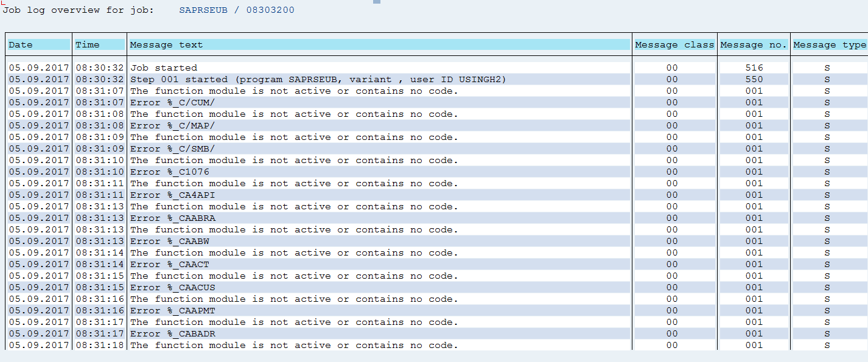Click the Message no. column header
The height and width of the screenshot is (362, 868).
click(x=754, y=44)
